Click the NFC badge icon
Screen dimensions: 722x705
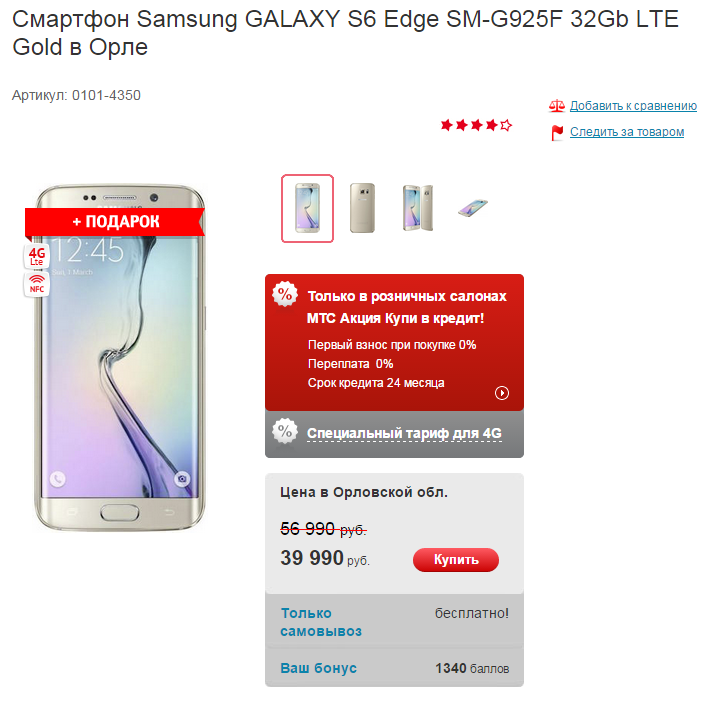[x=37, y=284]
